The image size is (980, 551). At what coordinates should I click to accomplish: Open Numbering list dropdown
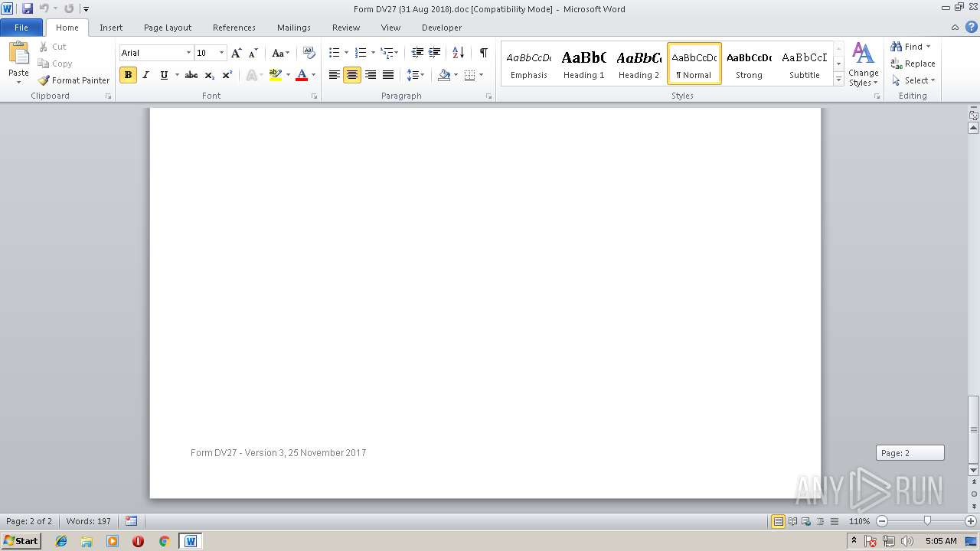click(x=373, y=53)
